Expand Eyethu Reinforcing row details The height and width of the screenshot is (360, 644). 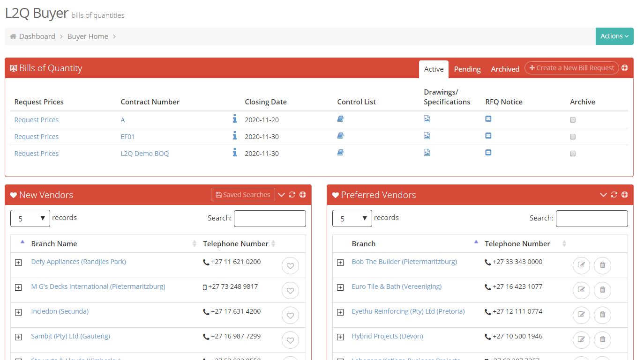click(x=340, y=312)
